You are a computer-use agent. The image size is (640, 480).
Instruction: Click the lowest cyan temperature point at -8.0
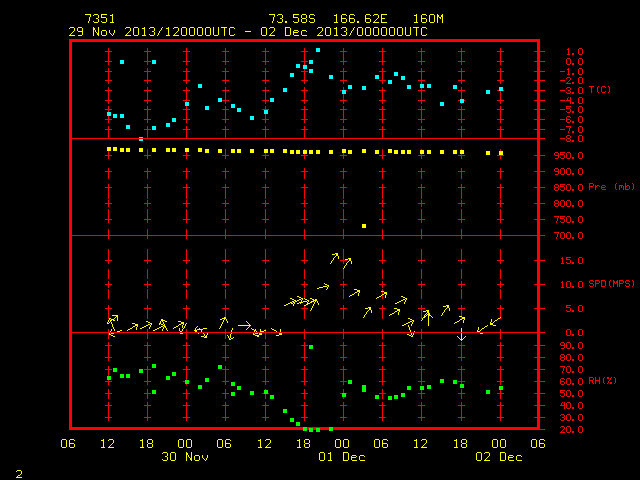141,139
